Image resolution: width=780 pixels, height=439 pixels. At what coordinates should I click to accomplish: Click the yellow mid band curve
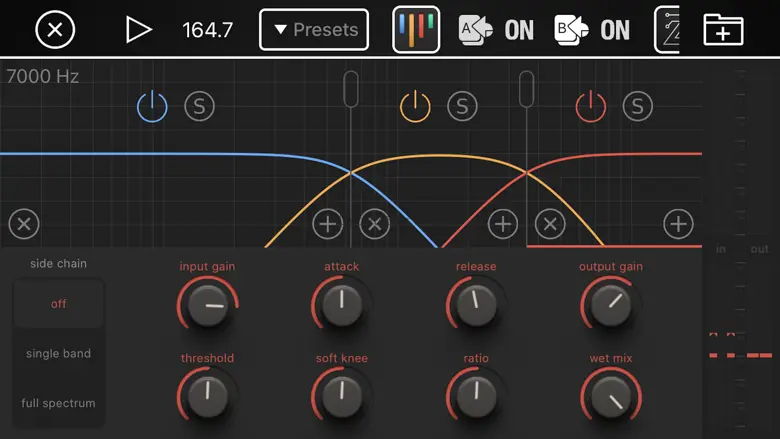[x=433, y=157]
